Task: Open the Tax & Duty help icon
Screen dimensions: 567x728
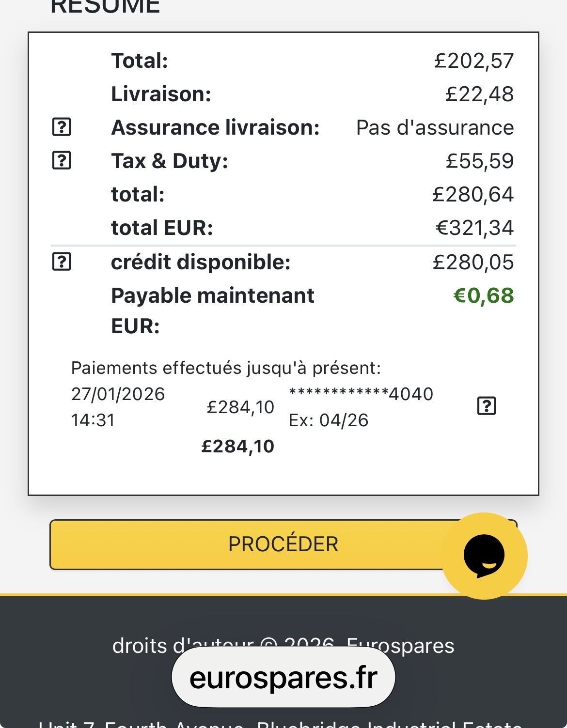Action: pyautogui.click(x=62, y=161)
